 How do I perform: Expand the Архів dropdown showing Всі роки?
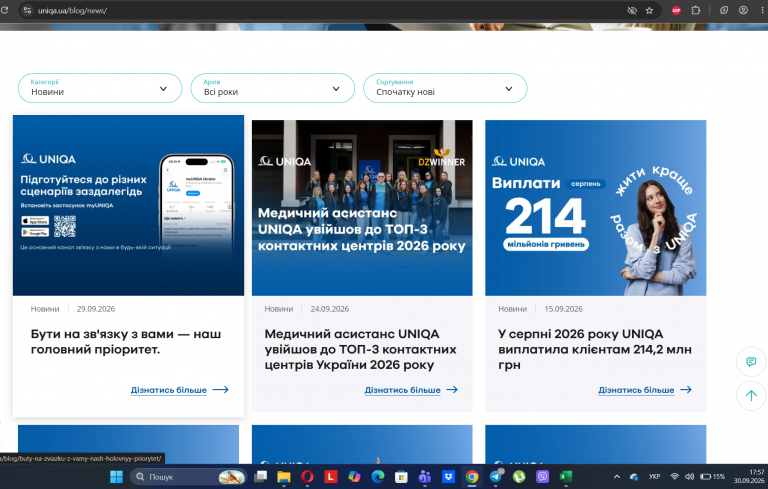tap(272, 88)
